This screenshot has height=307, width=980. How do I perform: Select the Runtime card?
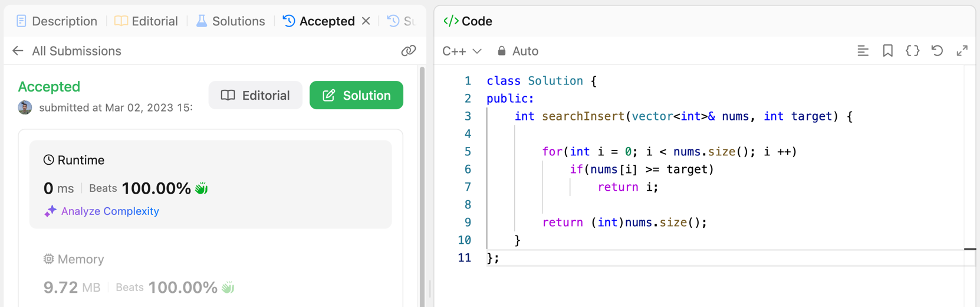[x=211, y=184]
